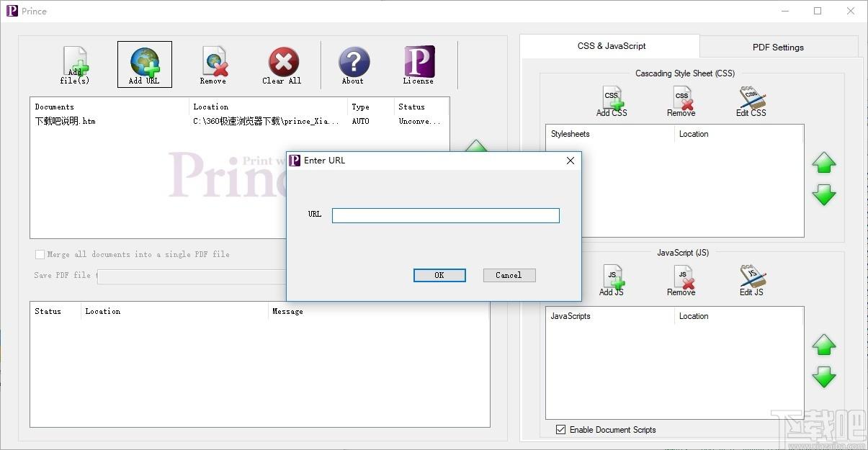868x450 pixels.
Task: Maximize the Prince window
Action: (818, 11)
